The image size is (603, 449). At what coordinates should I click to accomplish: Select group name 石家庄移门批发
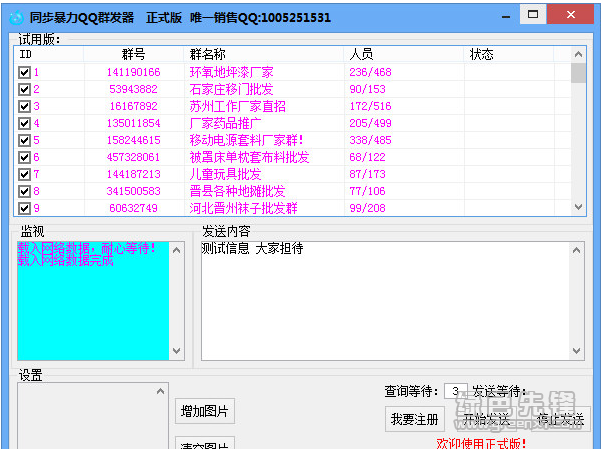(x=231, y=89)
